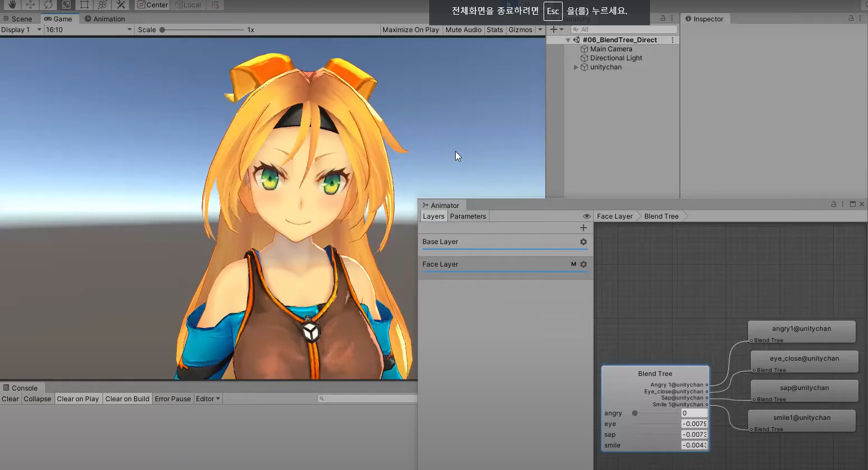Select the angry1@unitychan node
Image resolution: width=868 pixels, height=470 pixels.
pos(802,331)
